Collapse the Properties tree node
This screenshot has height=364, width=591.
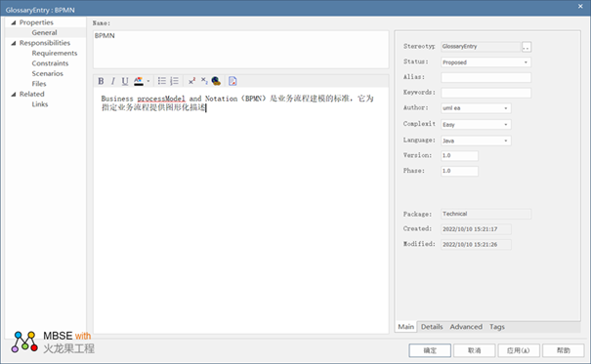click(x=14, y=22)
